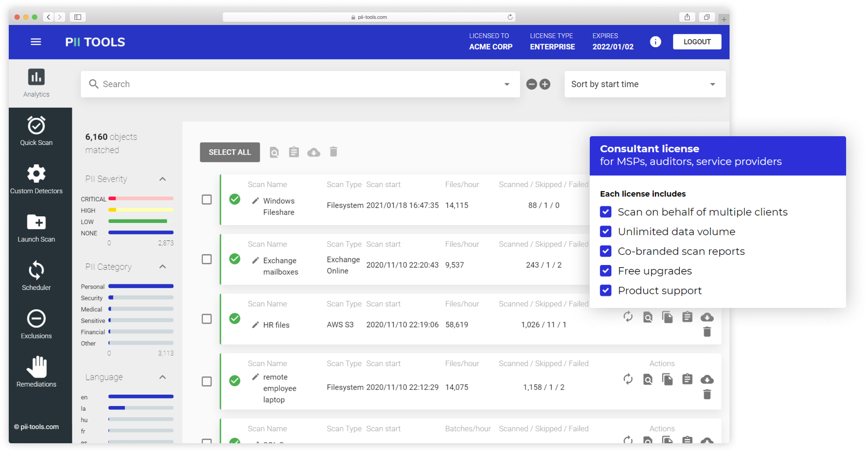Rerun the HR files scan
Viewport: 868px width, 452px height.
(x=628, y=317)
